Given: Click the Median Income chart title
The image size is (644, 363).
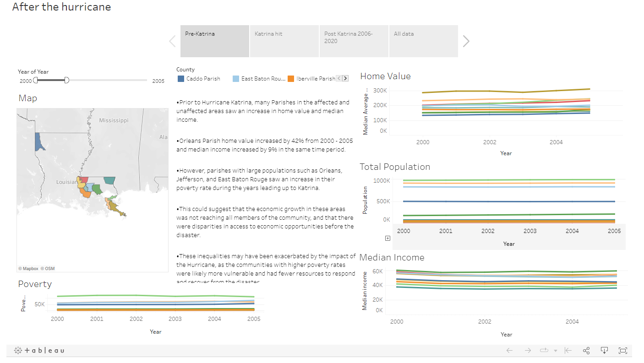Looking at the screenshot, I should pos(392,257).
